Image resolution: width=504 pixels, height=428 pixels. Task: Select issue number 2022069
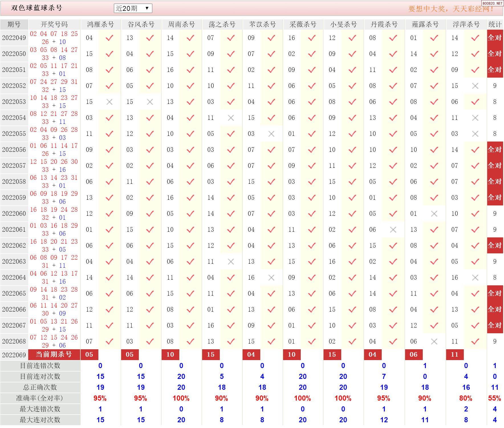14,355
